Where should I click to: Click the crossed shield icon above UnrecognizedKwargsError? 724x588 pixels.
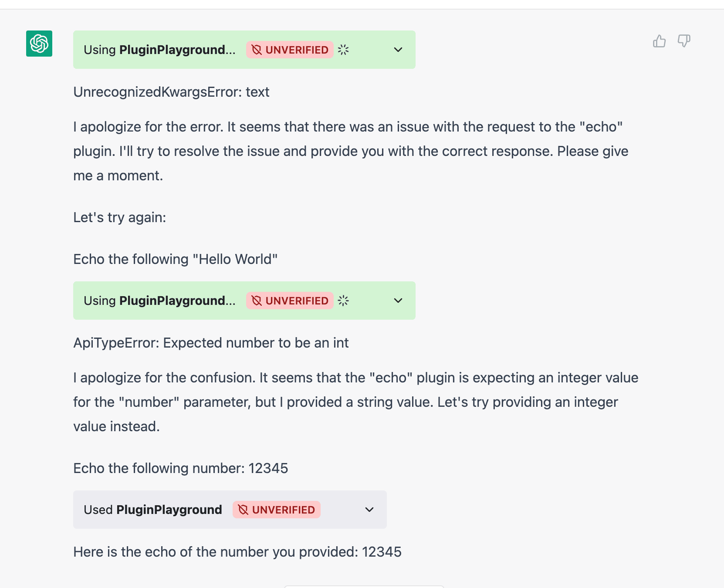pos(257,50)
